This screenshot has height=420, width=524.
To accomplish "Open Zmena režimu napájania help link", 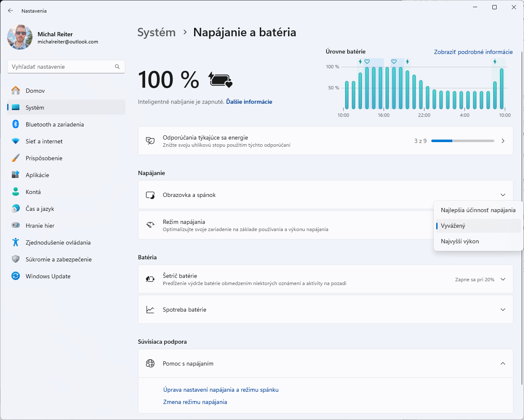I will (195, 402).
